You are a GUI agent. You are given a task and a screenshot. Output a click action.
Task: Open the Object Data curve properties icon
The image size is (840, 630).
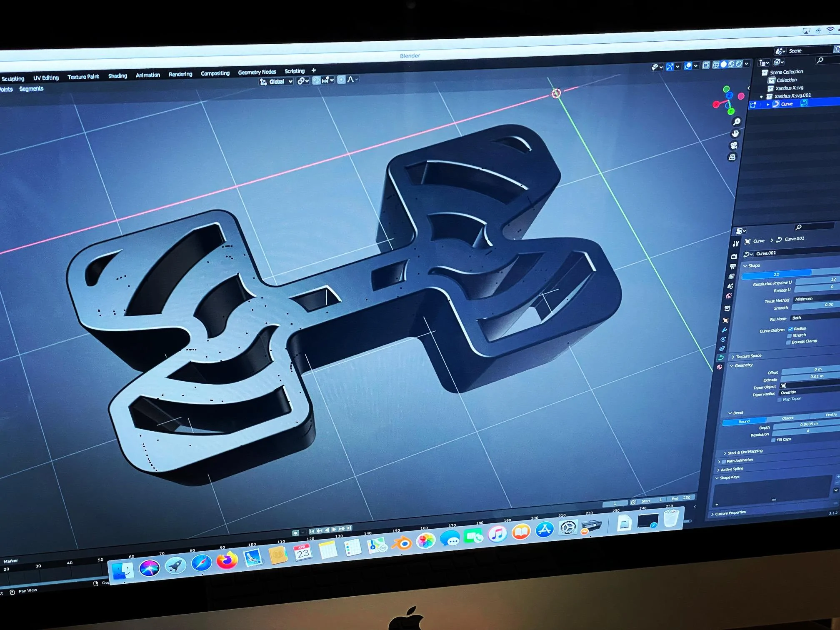point(720,358)
